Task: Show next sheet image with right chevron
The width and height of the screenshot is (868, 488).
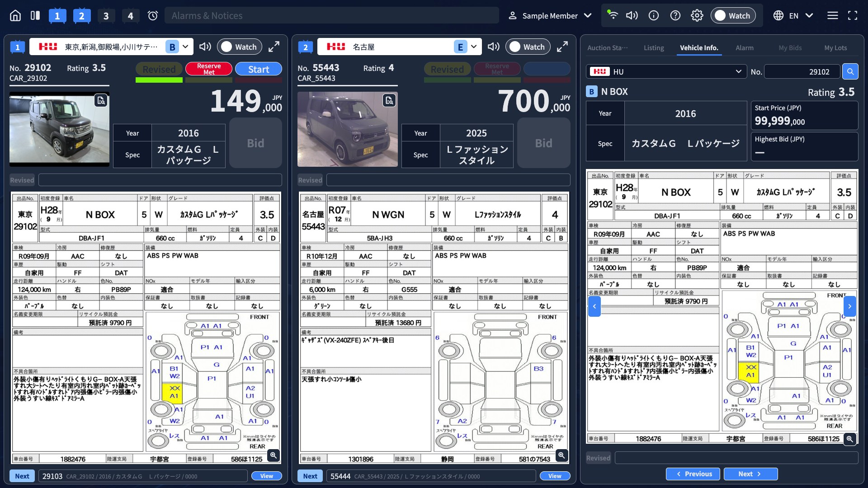Action: (850, 306)
